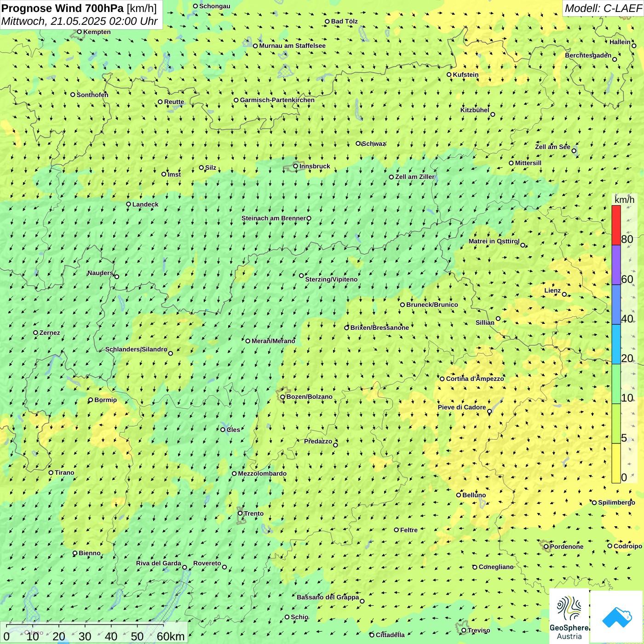Image resolution: width=644 pixels, height=644 pixels.
Task: Click the Kufstein city label
Action: click(466, 75)
